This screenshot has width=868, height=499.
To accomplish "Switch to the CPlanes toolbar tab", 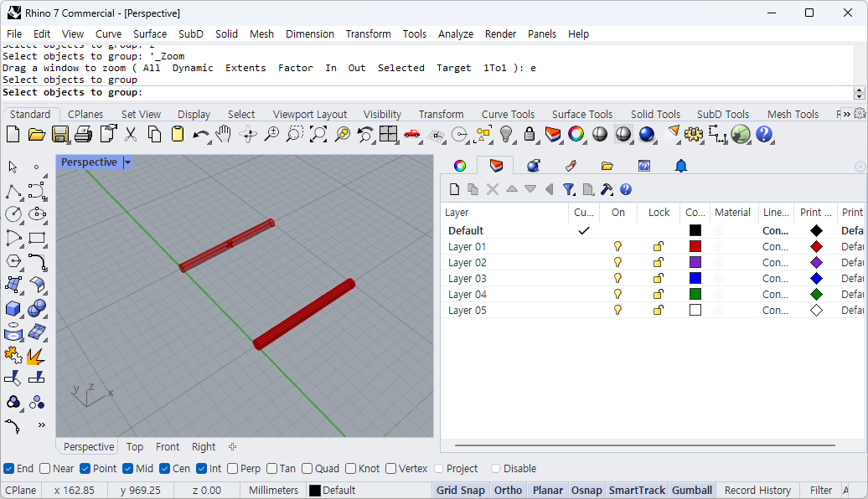I will click(x=85, y=114).
